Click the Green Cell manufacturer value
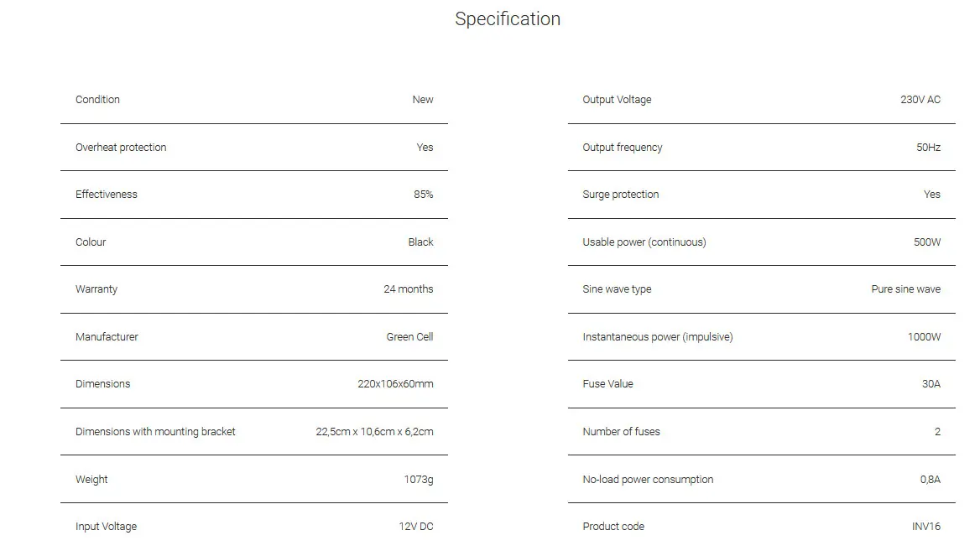The image size is (980, 551). pos(409,337)
